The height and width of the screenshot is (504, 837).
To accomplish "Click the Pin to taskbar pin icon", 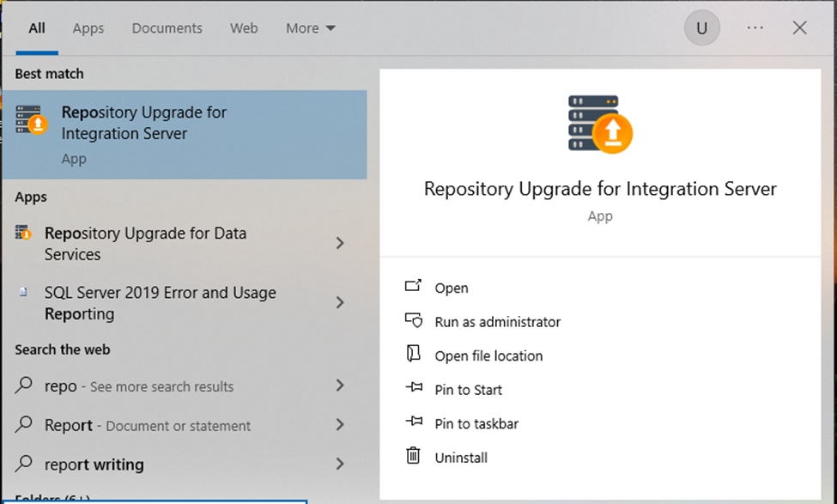I will [413, 422].
